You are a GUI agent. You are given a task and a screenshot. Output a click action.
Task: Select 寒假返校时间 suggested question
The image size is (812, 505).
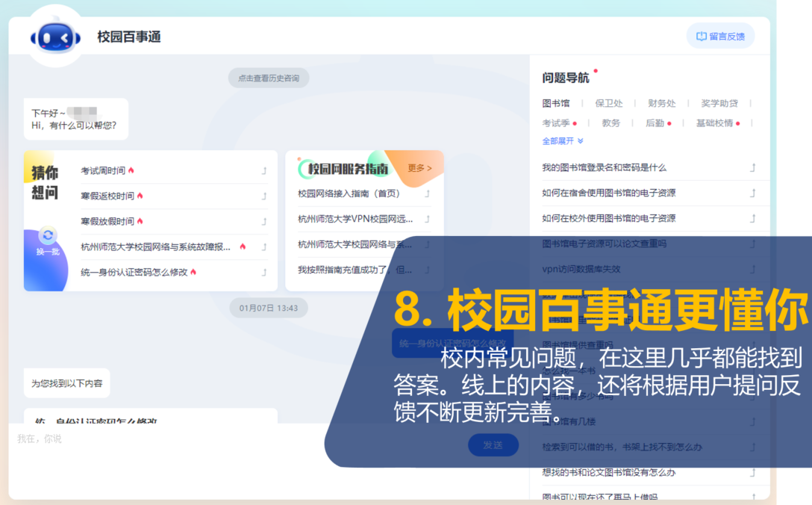(x=107, y=196)
